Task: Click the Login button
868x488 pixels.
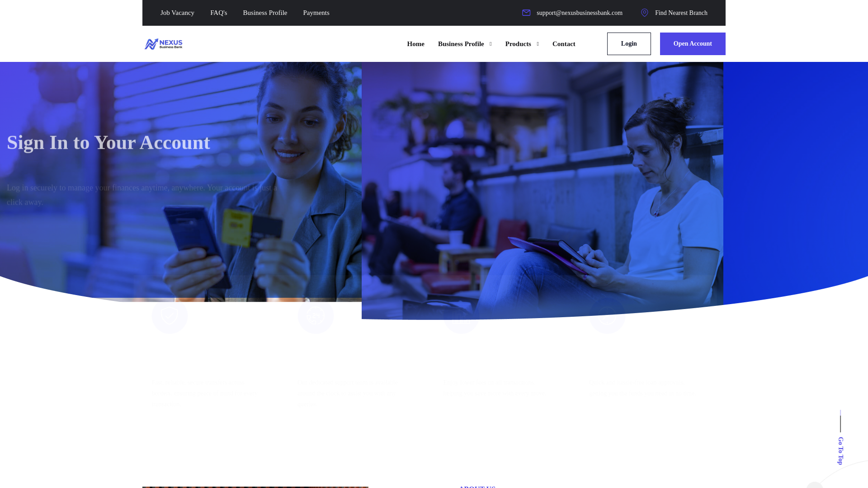Action: click(x=629, y=44)
